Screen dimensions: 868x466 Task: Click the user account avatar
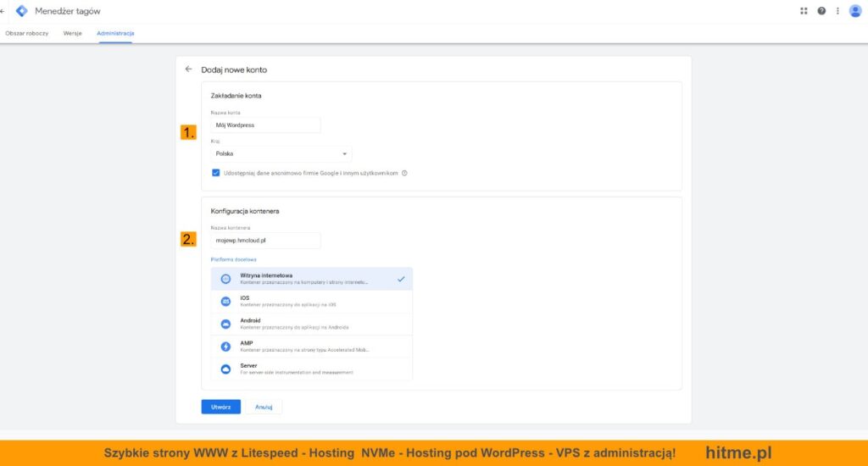[x=854, y=11]
